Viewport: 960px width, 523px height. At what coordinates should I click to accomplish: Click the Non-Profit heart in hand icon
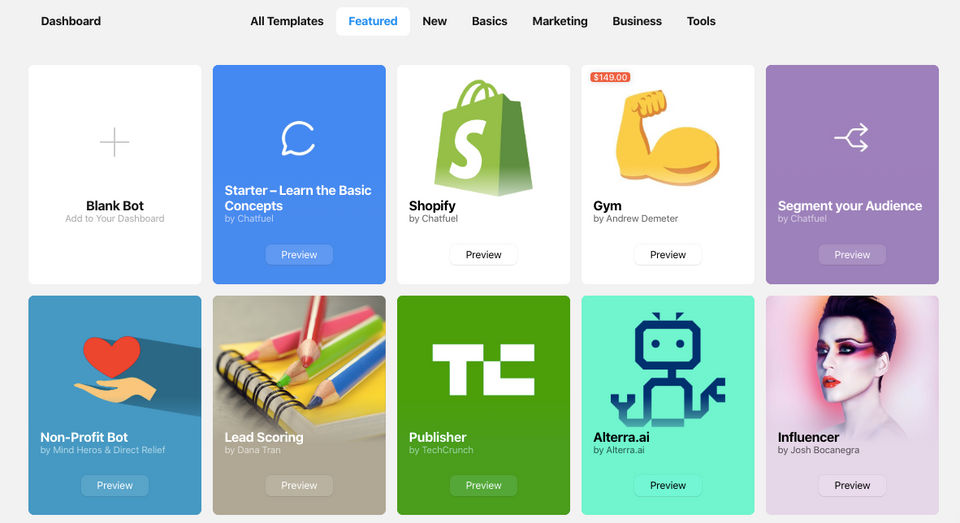tap(115, 369)
